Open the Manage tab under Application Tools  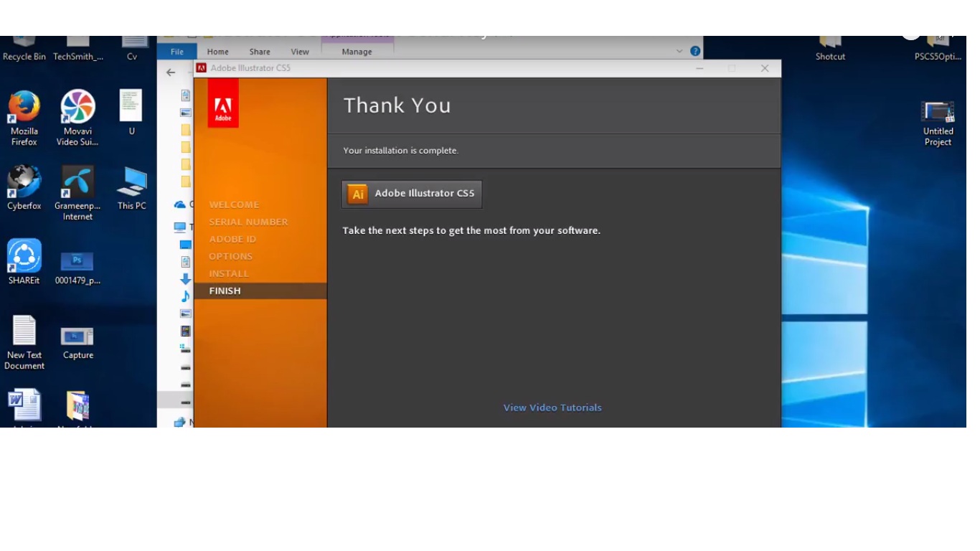[357, 51]
